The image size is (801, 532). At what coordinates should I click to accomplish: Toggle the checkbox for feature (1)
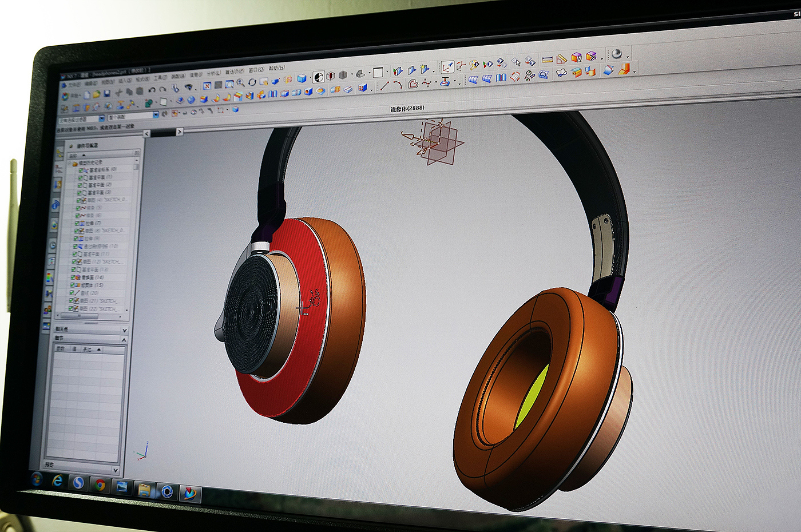80,178
